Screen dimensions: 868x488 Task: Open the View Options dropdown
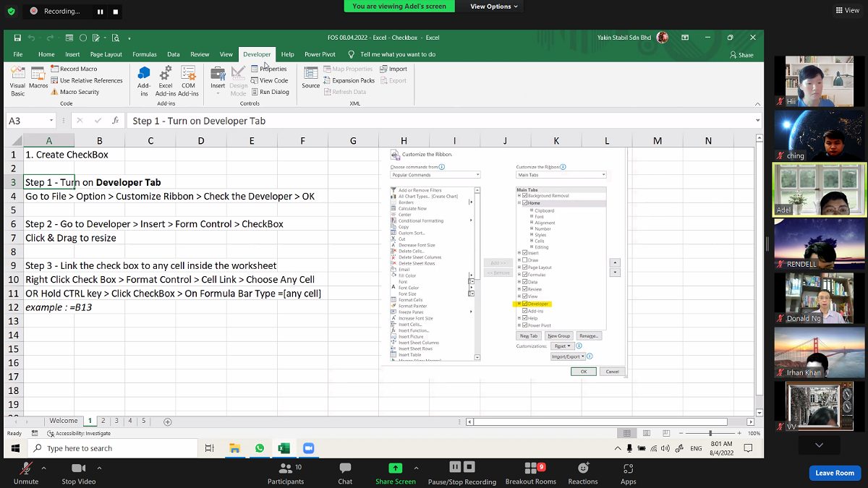(x=495, y=7)
